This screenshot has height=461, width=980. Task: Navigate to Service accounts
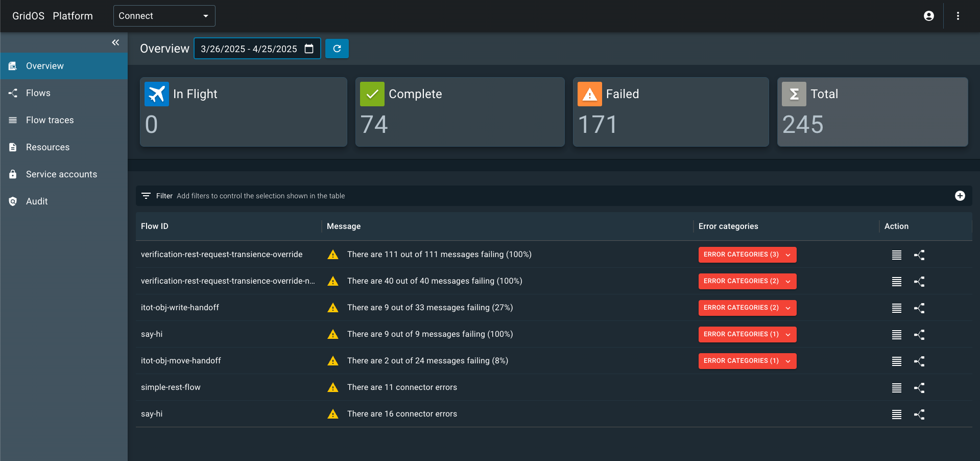tap(61, 174)
